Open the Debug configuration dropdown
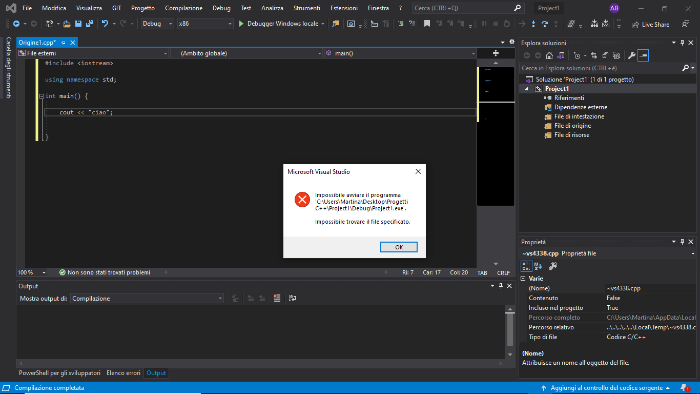700x394 pixels. (157, 24)
